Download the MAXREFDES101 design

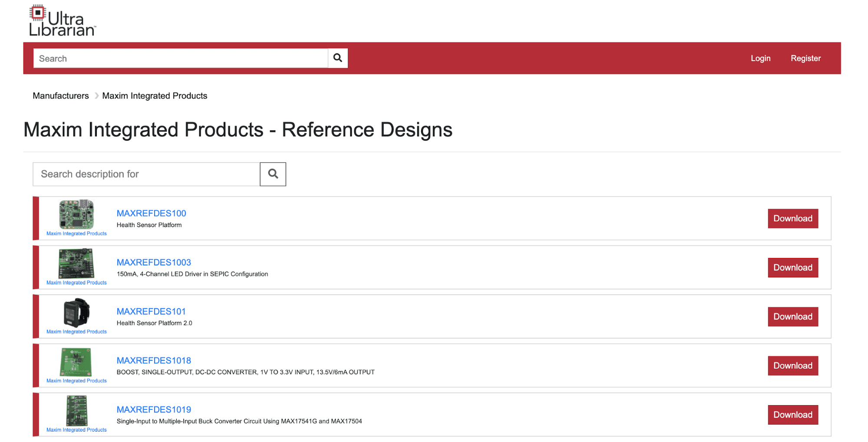pyautogui.click(x=792, y=317)
